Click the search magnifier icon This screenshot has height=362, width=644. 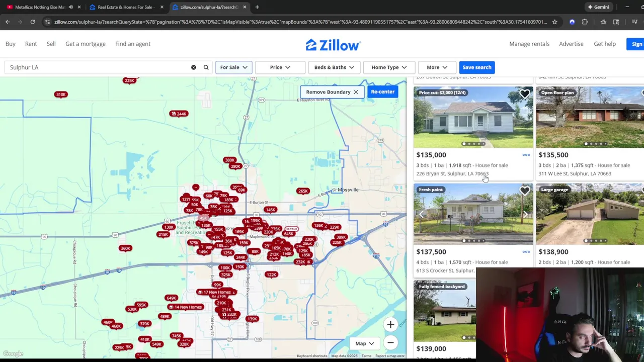pyautogui.click(x=206, y=67)
